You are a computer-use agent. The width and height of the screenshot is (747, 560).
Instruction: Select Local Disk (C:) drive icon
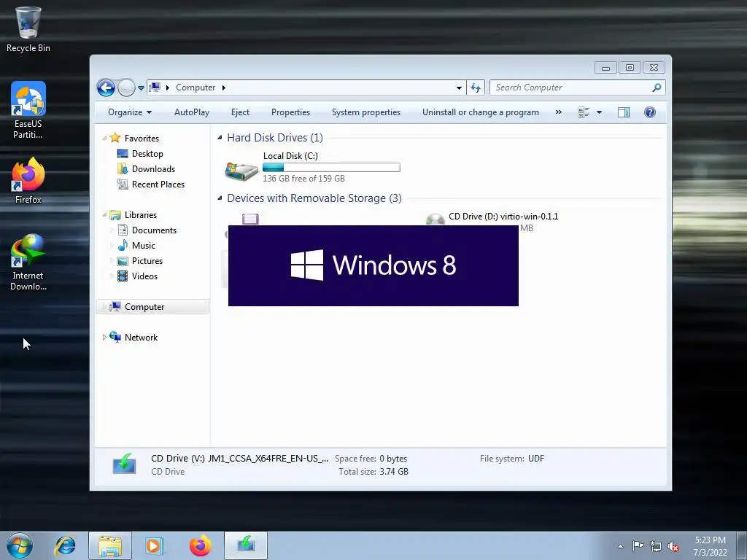(241, 170)
